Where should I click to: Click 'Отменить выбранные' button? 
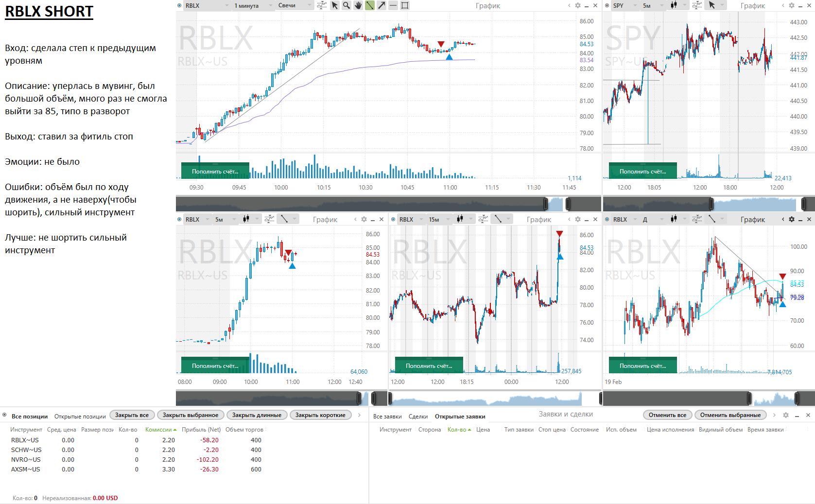(730, 415)
